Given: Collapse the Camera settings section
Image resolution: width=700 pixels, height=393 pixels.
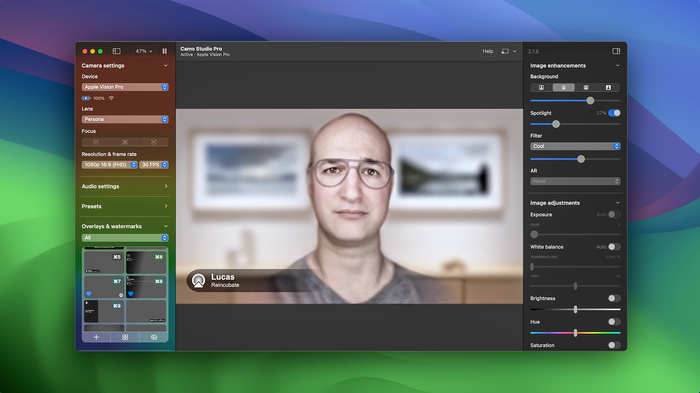Looking at the screenshot, I should (x=166, y=66).
